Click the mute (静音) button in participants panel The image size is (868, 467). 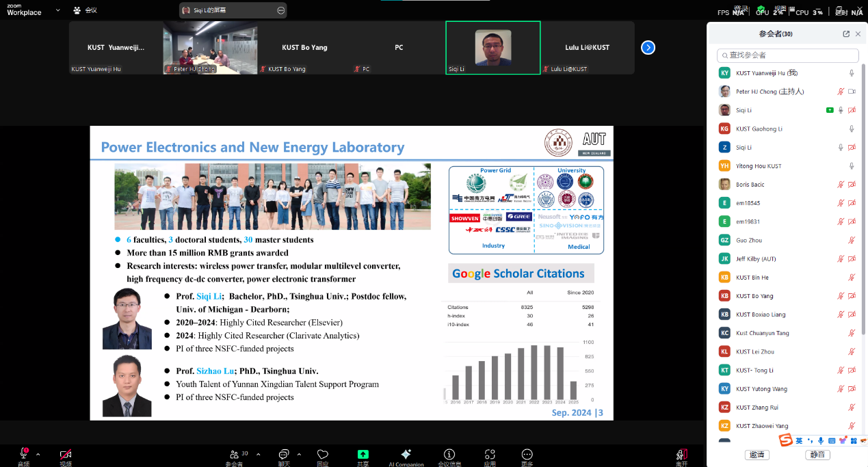click(817, 455)
